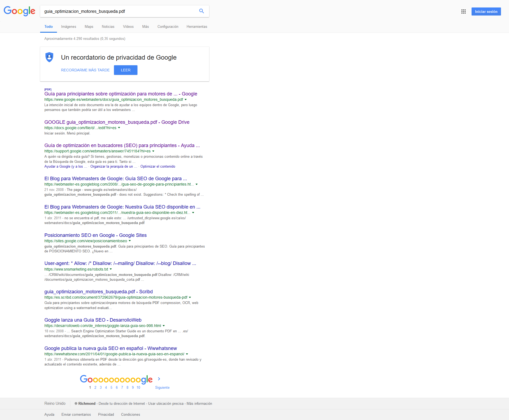The width and height of the screenshot is (509, 420).
Task: Click the Siguiente pagination link
Action: click(162, 388)
